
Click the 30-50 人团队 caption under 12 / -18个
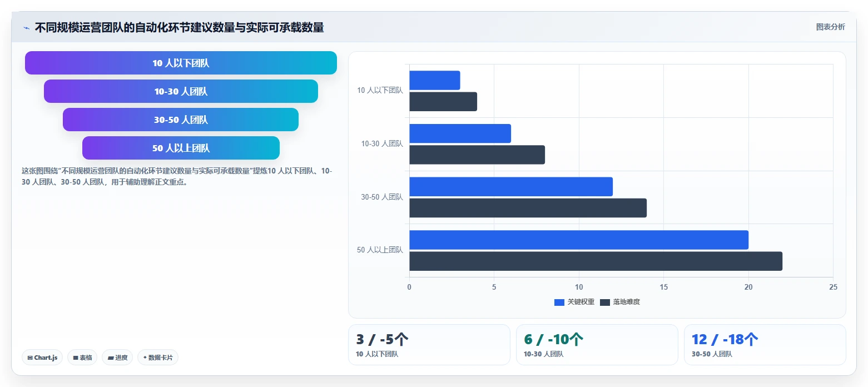coord(712,354)
